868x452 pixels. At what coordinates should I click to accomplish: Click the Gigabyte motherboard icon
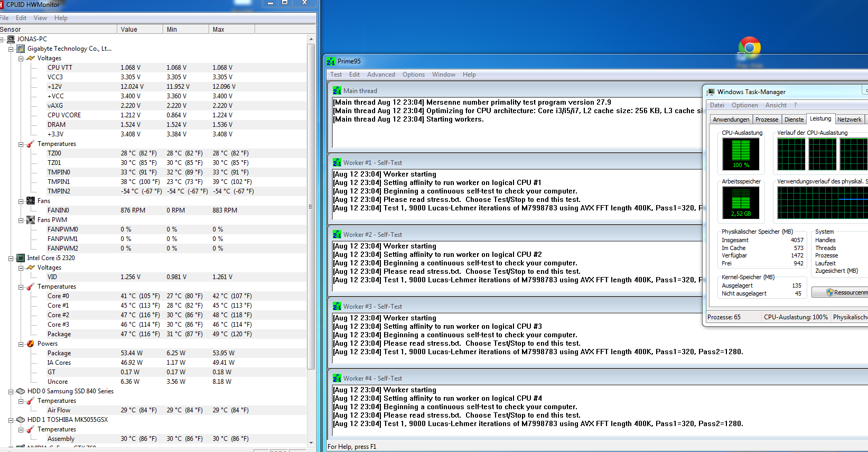(x=21, y=49)
